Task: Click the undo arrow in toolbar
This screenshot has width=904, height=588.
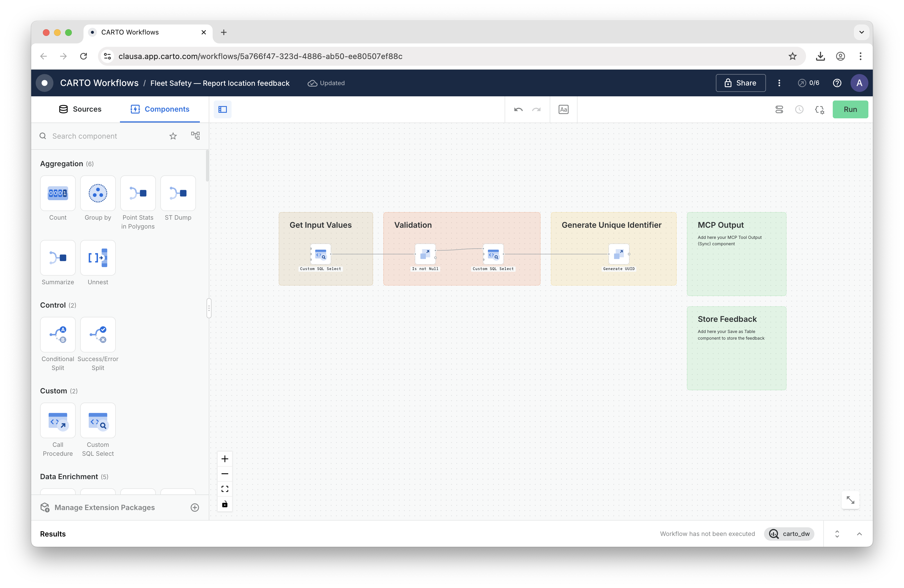Action: pyautogui.click(x=518, y=109)
